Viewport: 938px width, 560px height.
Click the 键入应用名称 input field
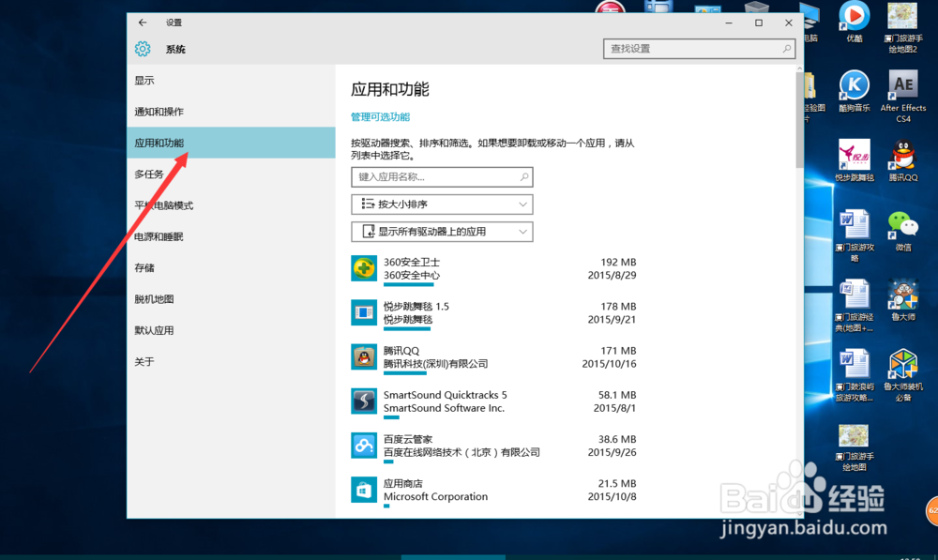442,177
